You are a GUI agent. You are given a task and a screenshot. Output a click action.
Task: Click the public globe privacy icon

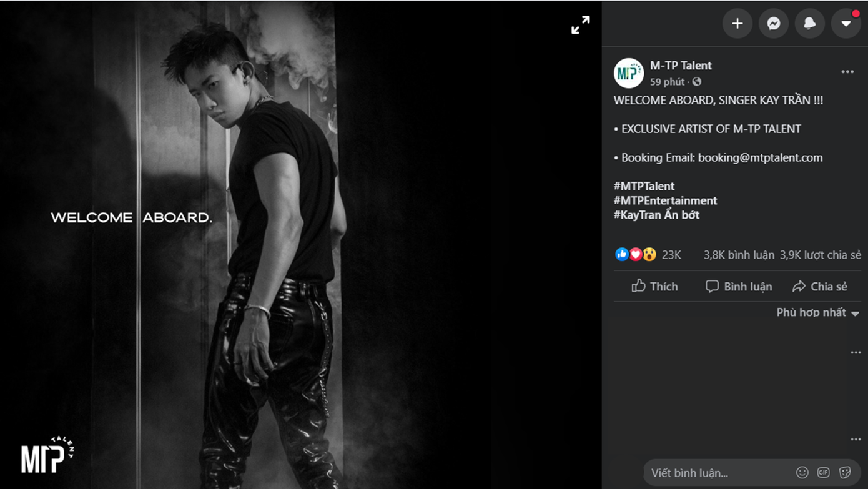click(x=697, y=82)
